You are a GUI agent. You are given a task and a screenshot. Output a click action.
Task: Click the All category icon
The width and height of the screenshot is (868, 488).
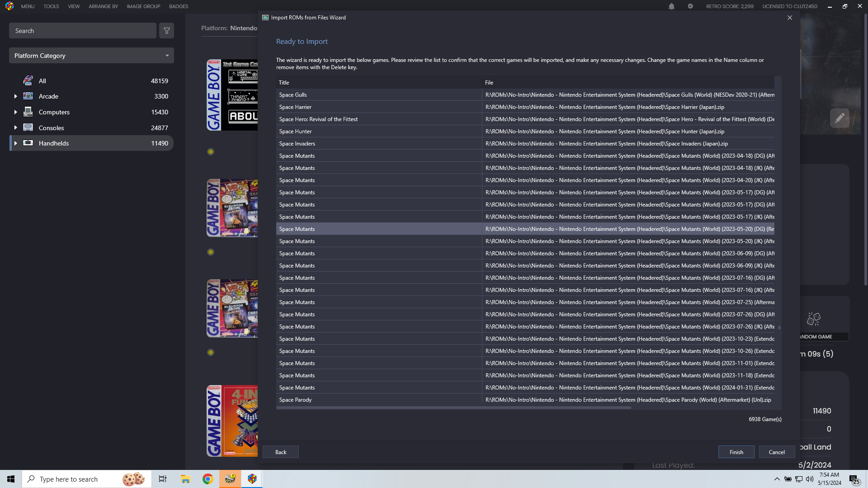pyautogui.click(x=28, y=80)
